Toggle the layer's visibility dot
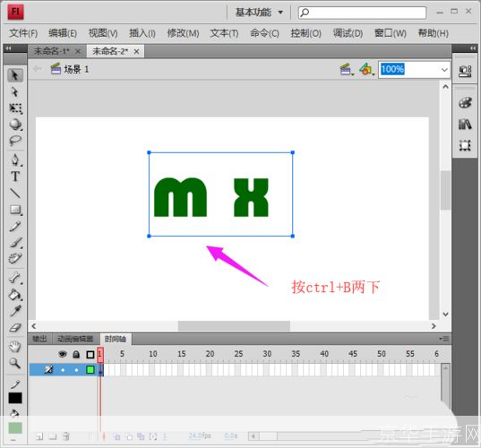 click(63, 370)
